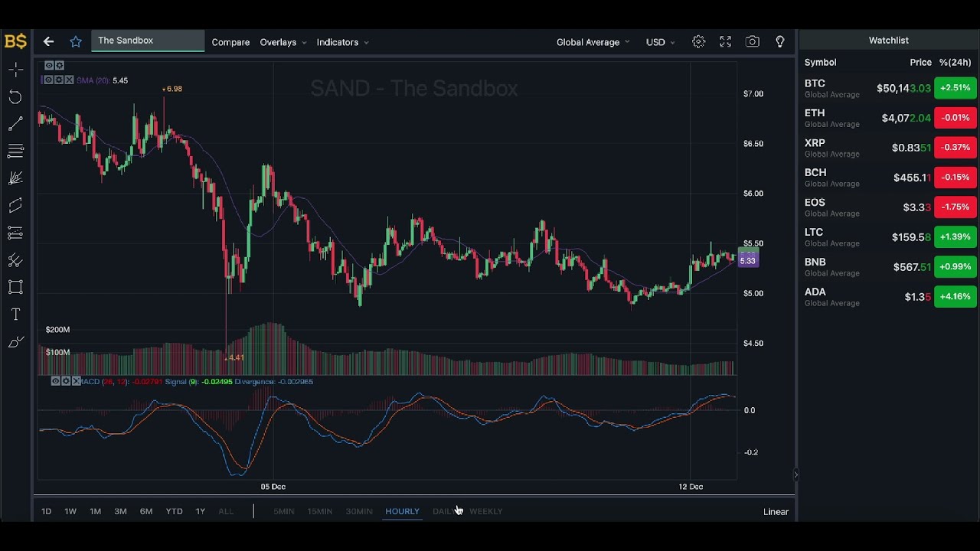Hide the MACD indicator with eye
Screen dimensions: 980x551
[x=56, y=381]
